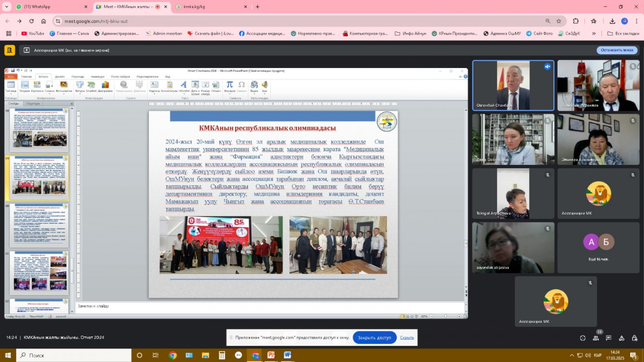Open the Meet host controls lock icon
This screenshot has height=362, width=644.
coord(635,338)
